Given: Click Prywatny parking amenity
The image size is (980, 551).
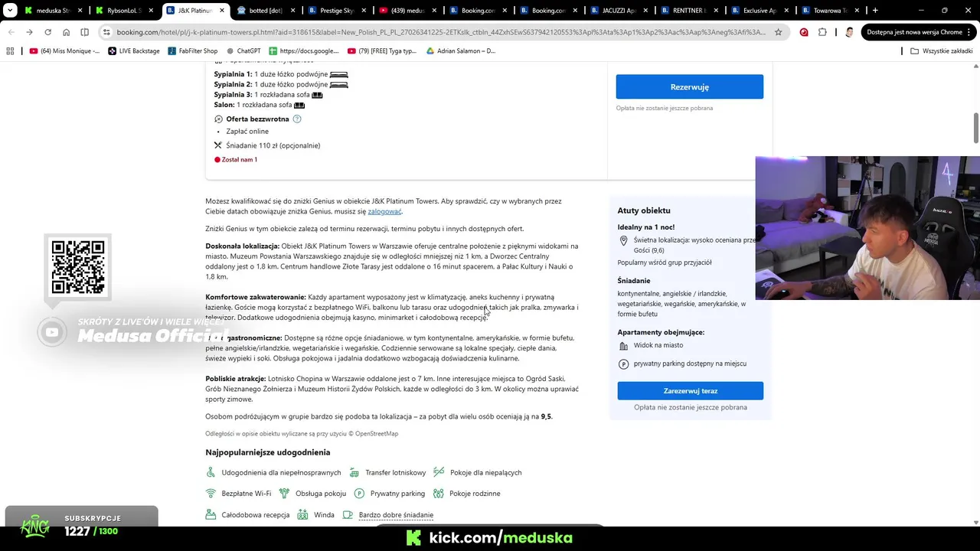Looking at the screenshot, I should click(x=389, y=494).
